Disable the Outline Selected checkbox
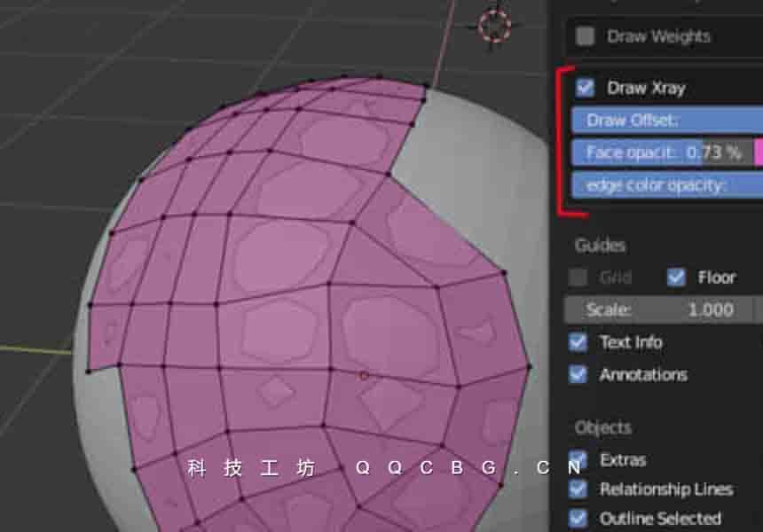The height and width of the screenshot is (532, 763). click(x=578, y=518)
